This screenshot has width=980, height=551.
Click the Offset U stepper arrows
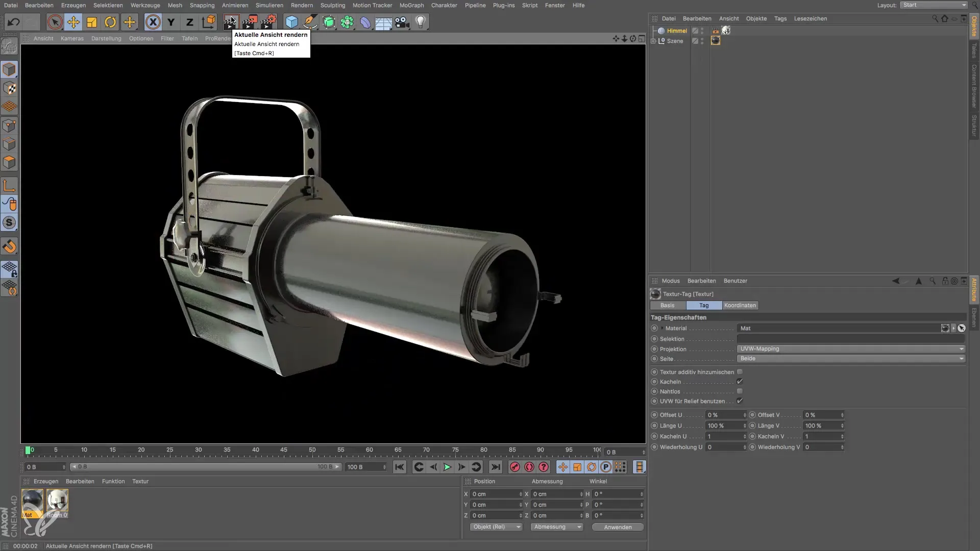click(x=745, y=415)
